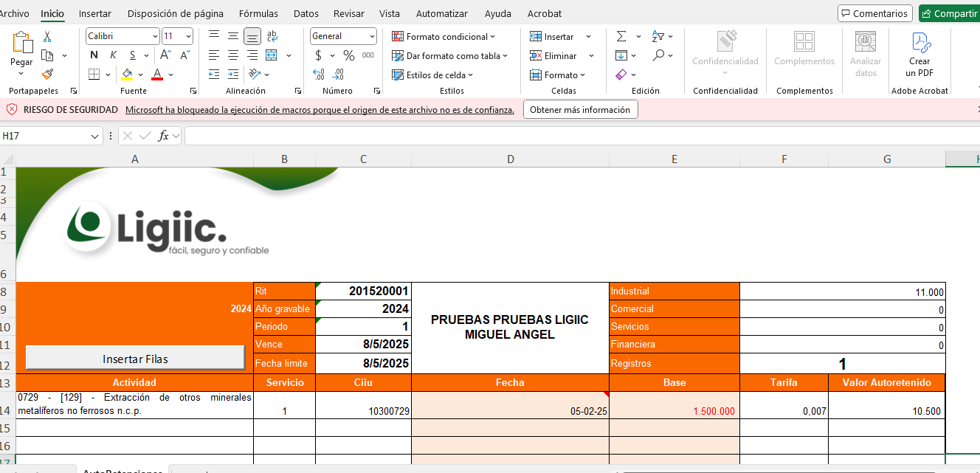Viewport: 980px width, 473px height.
Task: Toggle italic K formatting
Action: tap(113, 55)
